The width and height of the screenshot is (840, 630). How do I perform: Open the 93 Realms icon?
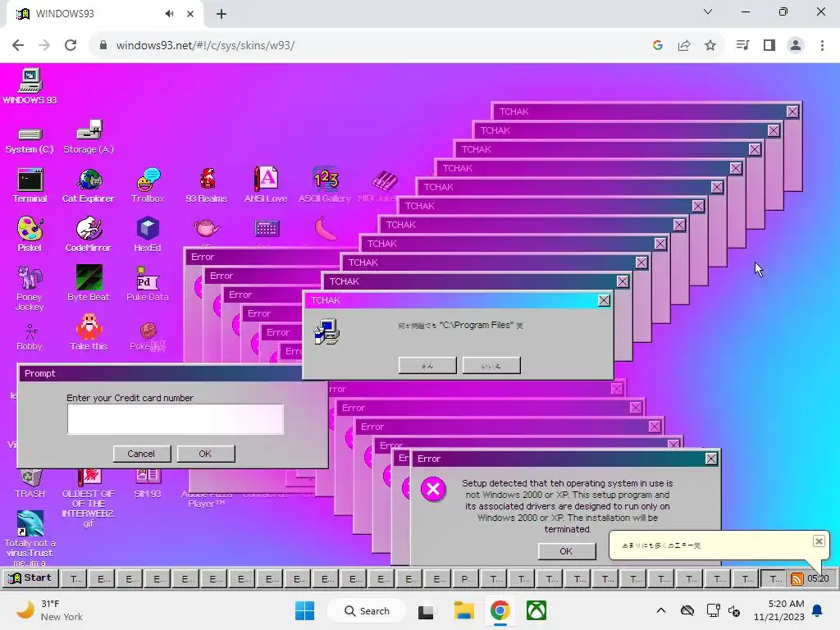(x=207, y=185)
